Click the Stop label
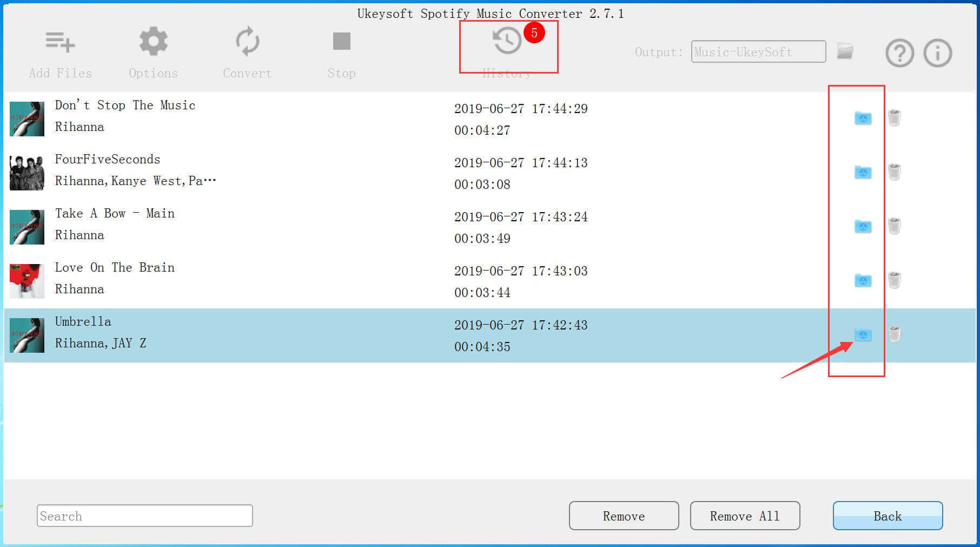The image size is (980, 547). click(341, 73)
